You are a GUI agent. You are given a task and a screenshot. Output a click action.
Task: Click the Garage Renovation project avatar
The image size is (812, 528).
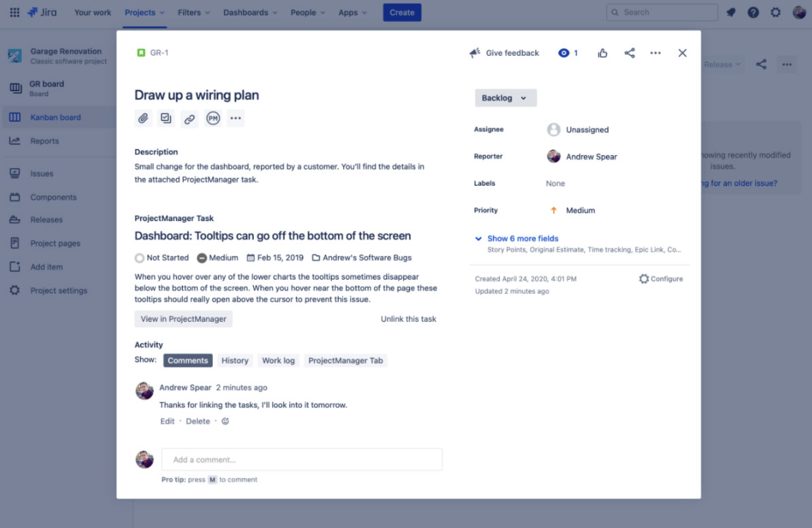pos(14,55)
